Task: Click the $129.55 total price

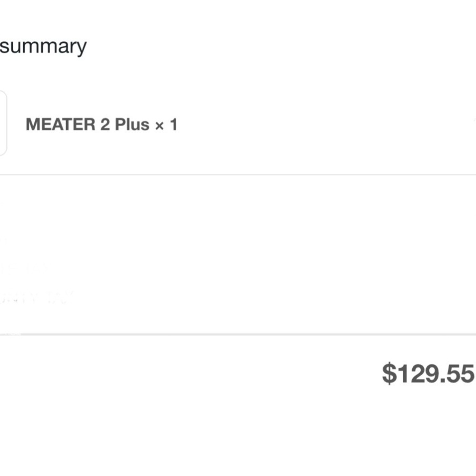Action: 428,374
